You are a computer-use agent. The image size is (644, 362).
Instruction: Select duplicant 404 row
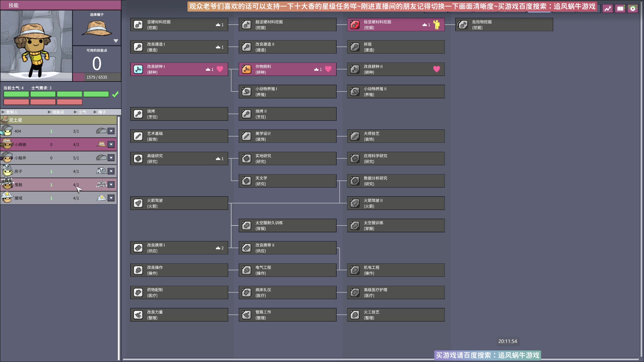point(58,131)
